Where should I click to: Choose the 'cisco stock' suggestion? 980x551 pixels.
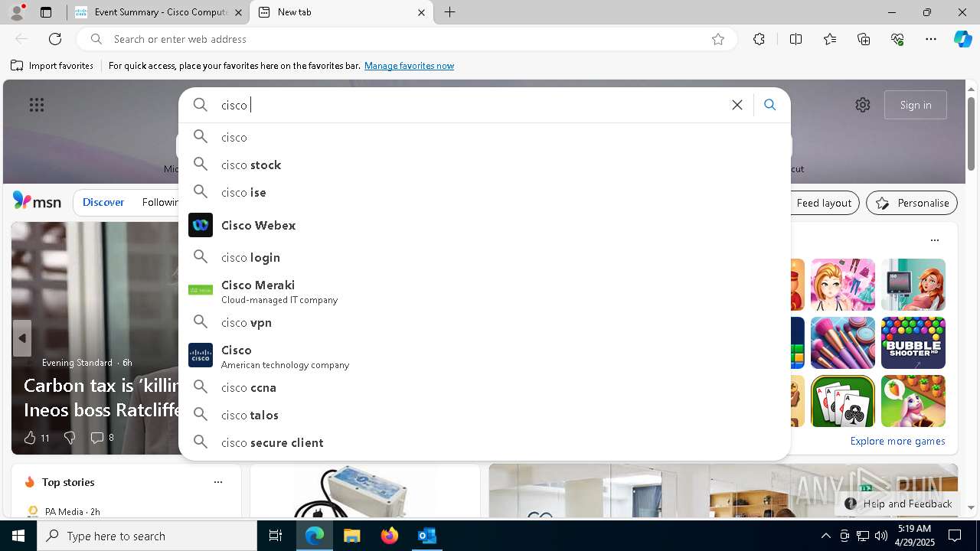click(484, 165)
